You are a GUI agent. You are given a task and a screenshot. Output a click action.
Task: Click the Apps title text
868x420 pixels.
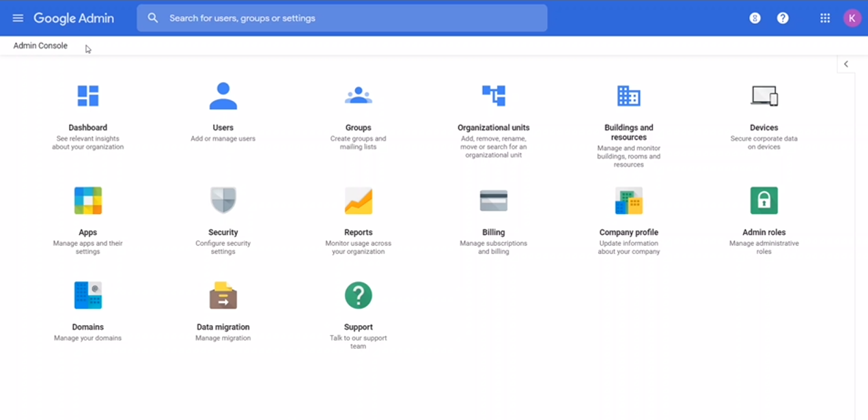(x=88, y=232)
